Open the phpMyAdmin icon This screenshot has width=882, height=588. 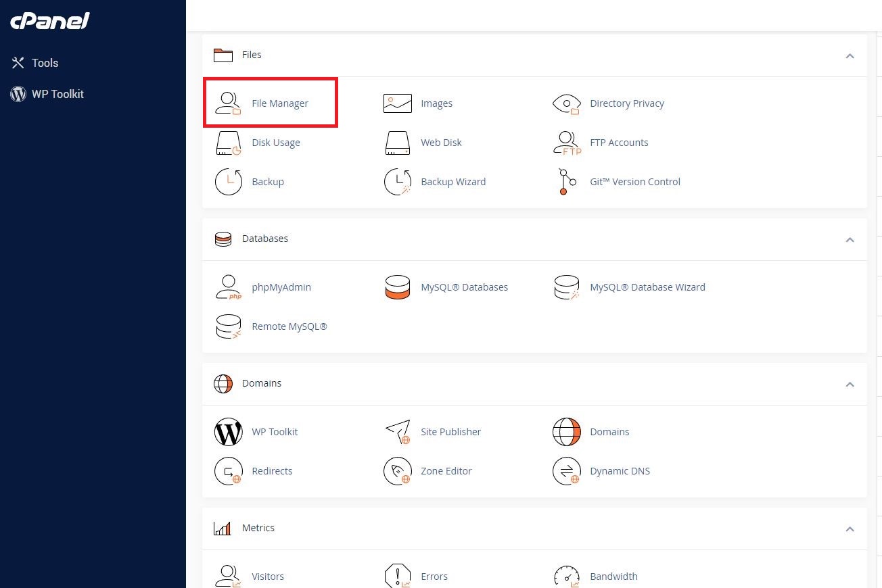(228, 287)
